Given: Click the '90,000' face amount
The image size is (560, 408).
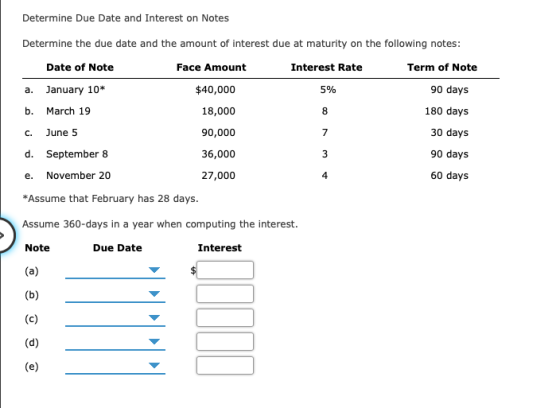Looking at the screenshot, I should 219,133.
